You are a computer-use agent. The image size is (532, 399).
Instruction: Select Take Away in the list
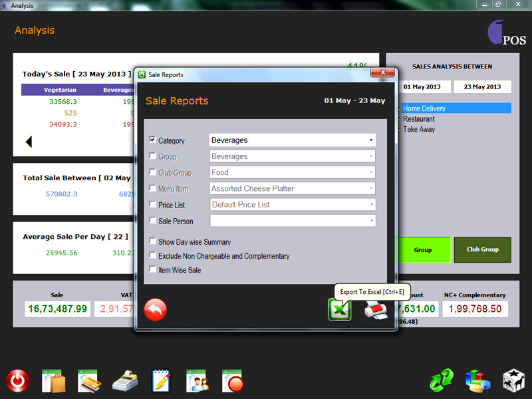(x=419, y=130)
